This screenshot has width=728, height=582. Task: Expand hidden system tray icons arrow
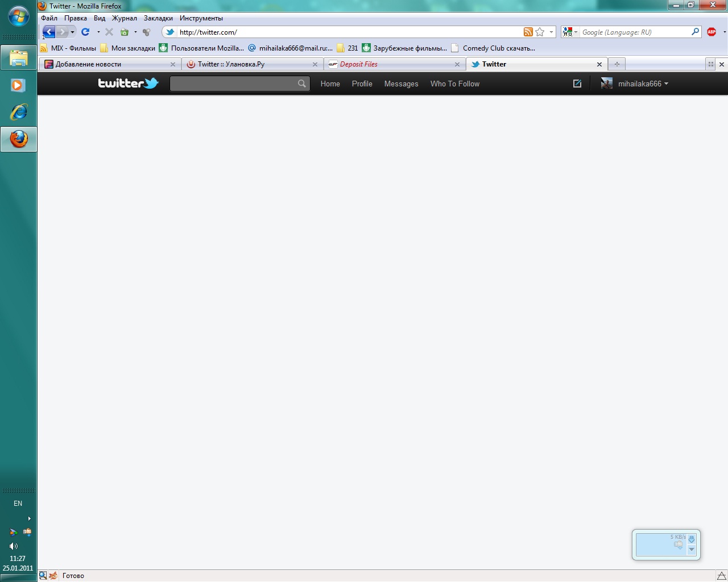click(29, 518)
